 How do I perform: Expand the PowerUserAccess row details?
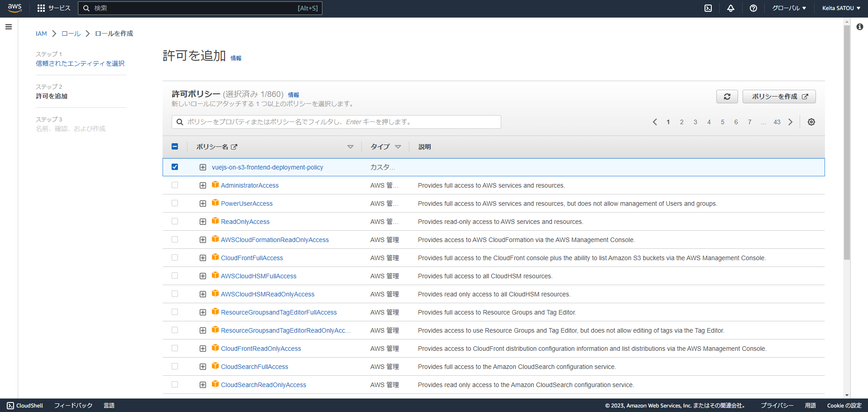pos(203,204)
